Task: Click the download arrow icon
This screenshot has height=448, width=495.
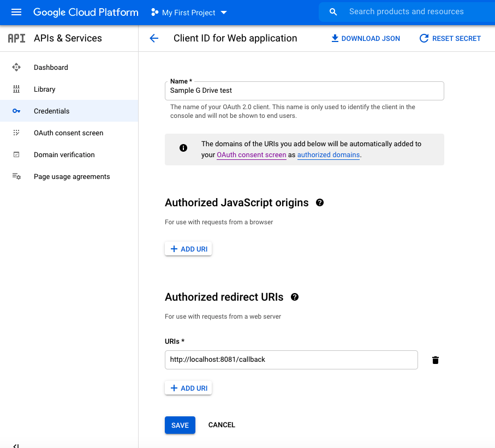Action: coord(335,39)
